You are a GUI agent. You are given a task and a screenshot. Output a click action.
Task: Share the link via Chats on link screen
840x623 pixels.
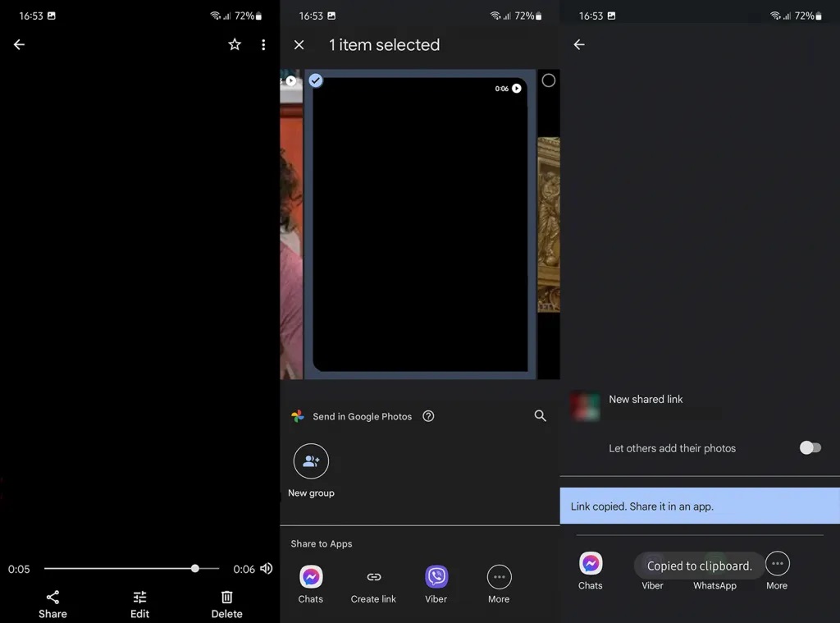tap(591, 571)
